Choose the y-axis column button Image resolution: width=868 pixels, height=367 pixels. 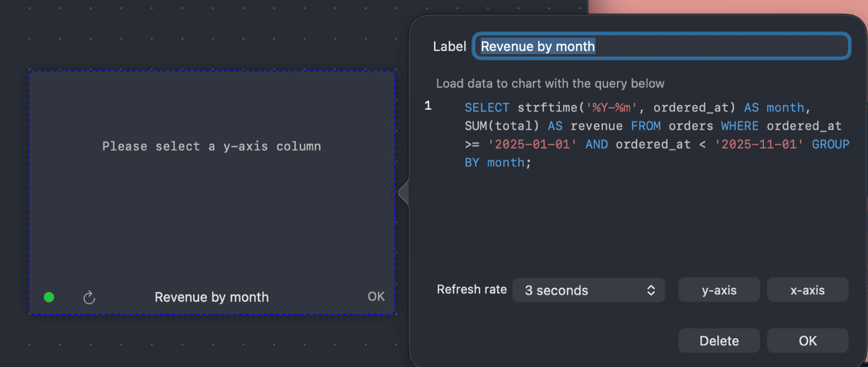719,290
